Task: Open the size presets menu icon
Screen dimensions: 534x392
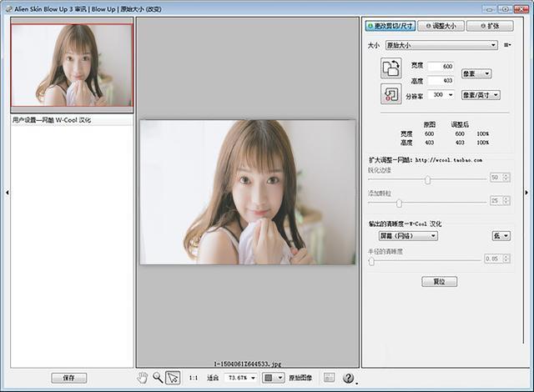Action: pyautogui.click(x=507, y=45)
